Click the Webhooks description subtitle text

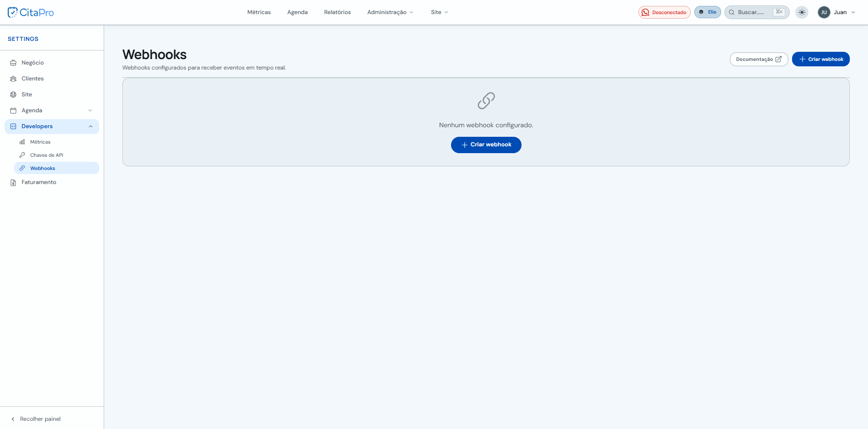204,68
